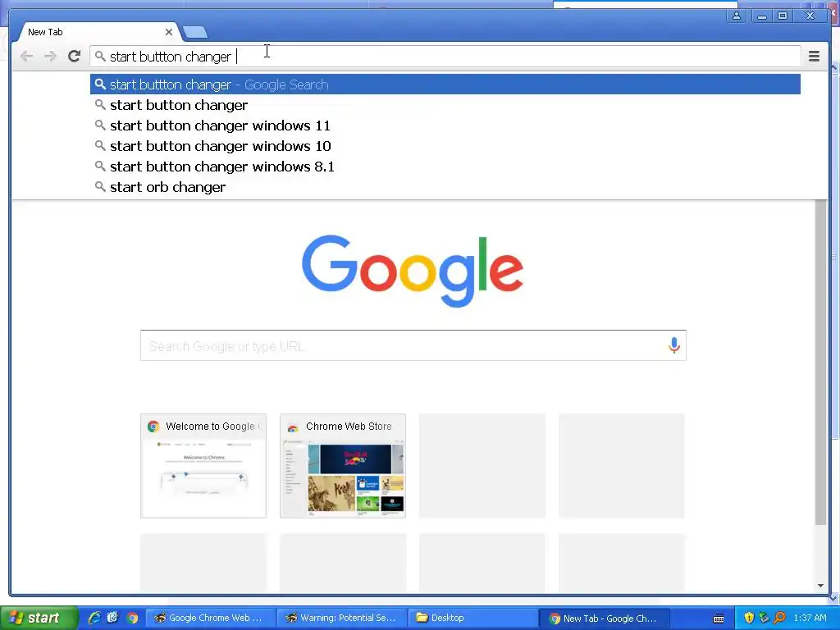Click the voice search microphone

point(674,345)
